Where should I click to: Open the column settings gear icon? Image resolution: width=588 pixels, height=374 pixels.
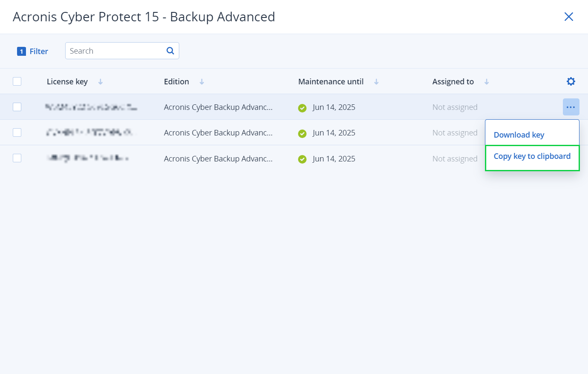(571, 81)
